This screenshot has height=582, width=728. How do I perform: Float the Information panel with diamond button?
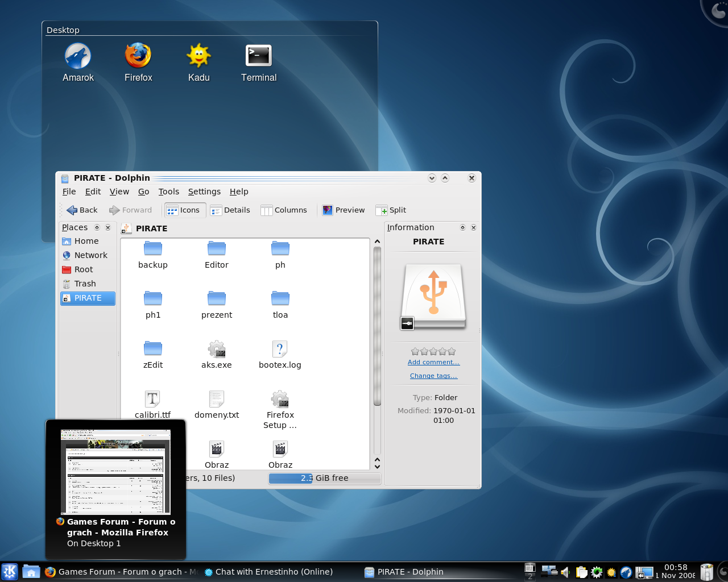point(462,227)
